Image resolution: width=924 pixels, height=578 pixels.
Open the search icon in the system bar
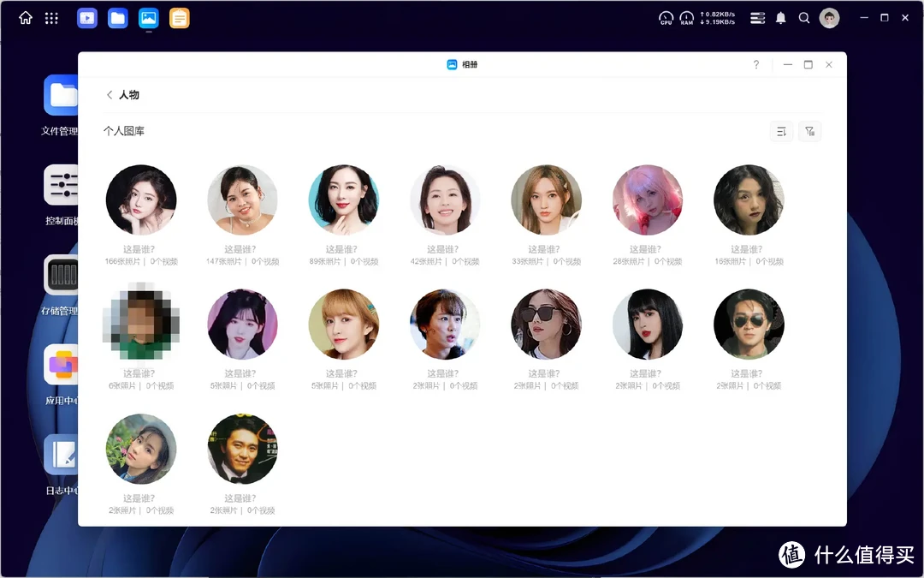click(x=804, y=17)
